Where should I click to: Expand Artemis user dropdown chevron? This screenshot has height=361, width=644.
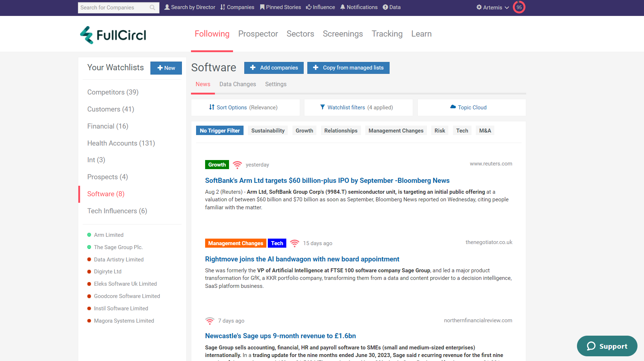(x=507, y=8)
